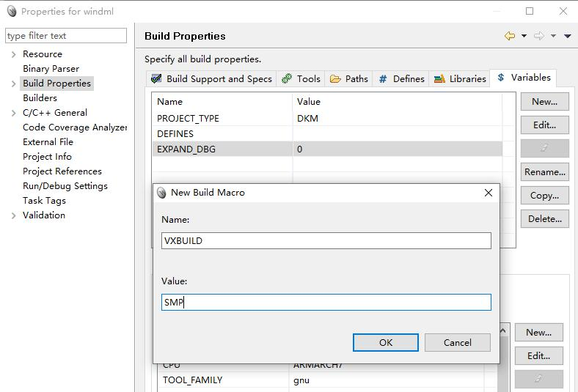The width and height of the screenshot is (578, 392).
Task: Expand the C/C++ General tree node
Action: pyautogui.click(x=14, y=113)
